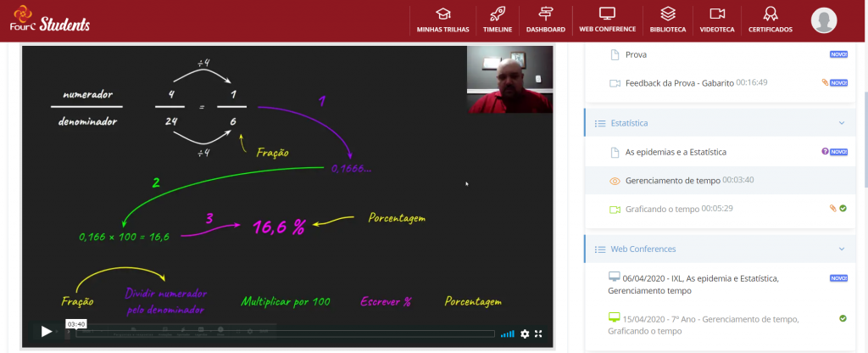
Task: Open Minhas Trilhas from the top navigation
Action: point(442,20)
